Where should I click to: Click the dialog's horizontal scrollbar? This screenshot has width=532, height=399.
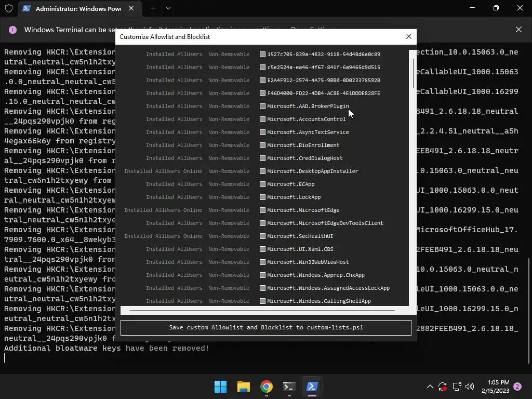[262, 310]
